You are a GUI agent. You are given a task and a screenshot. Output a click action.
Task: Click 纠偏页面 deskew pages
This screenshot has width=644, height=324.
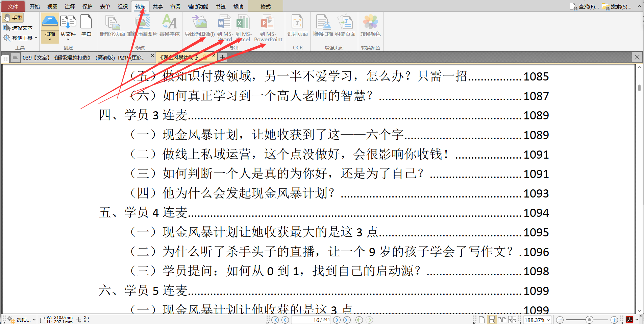point(345,26)
